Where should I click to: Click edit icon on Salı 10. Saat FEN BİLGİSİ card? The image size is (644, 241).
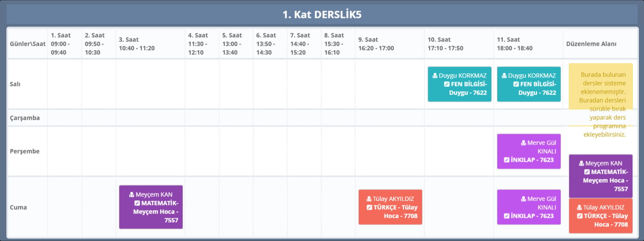click(447, 84)
